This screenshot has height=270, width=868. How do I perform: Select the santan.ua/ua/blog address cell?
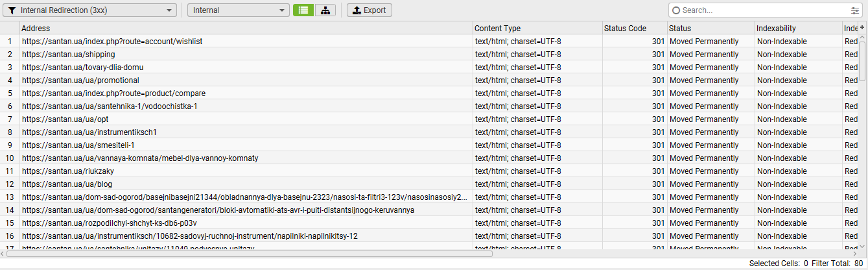67,184
